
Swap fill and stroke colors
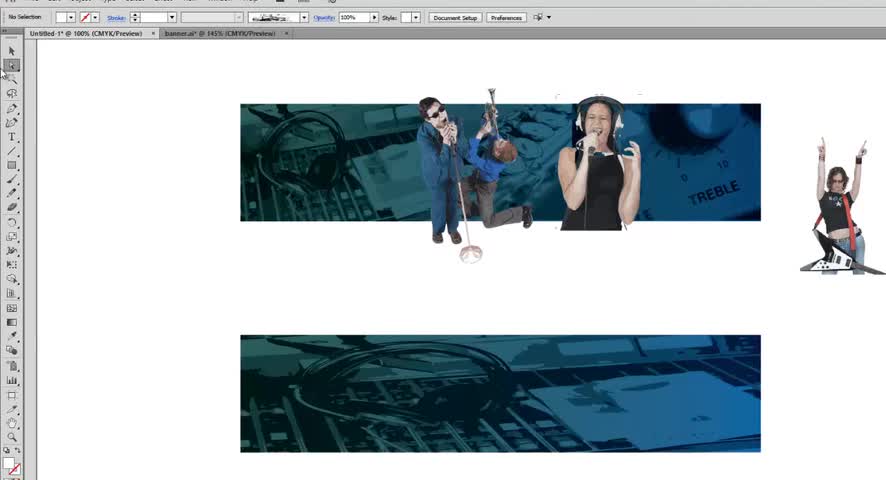pyautogui.click(x=18, y=451)
